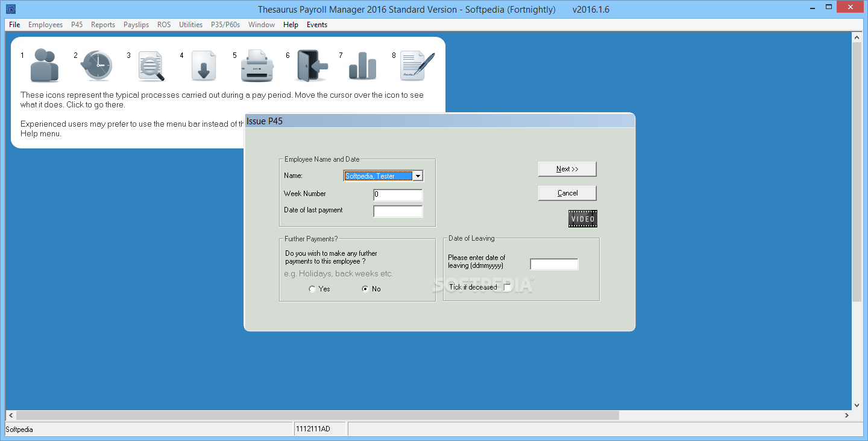868x441 pixels.
Task: Open the Utilities menu
Action: coord(191,25)
